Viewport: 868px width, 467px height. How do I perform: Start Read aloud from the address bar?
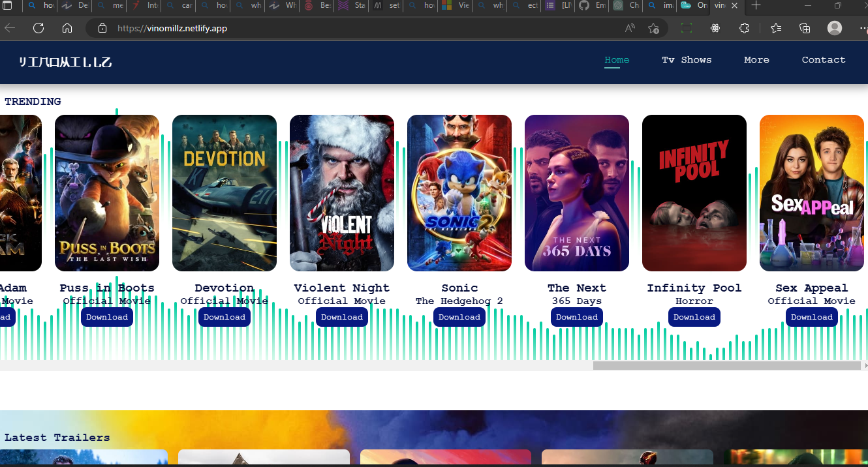click(x=630, y=28)
